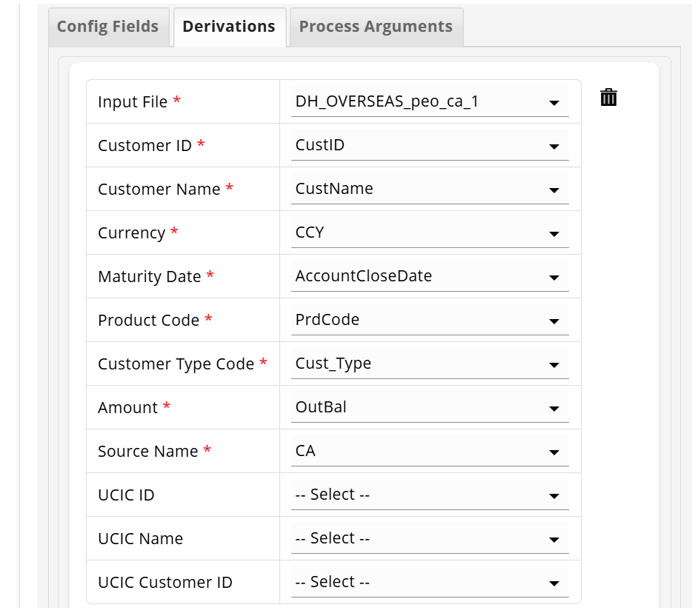This screenshot has width=698, height=616.
Task: Expand the UCIC Customer ID dropdown
Action: (x=430, y=583)
